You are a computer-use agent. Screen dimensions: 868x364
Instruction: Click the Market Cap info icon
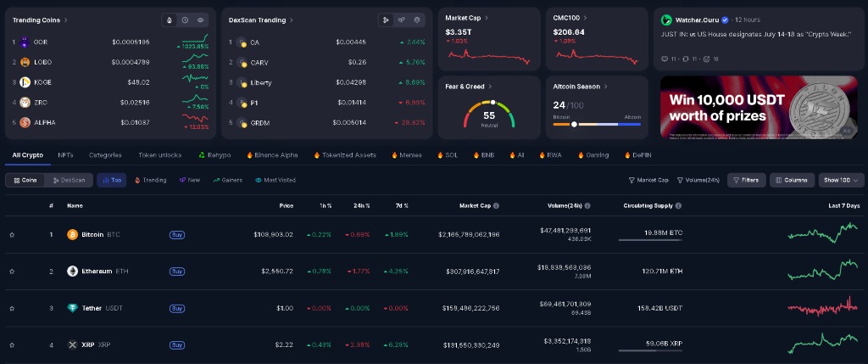tap(496, 205)
